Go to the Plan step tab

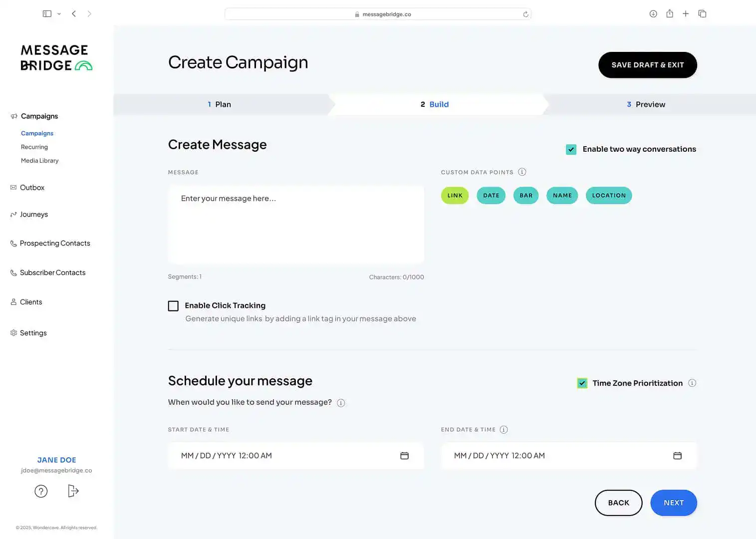[x=220, y=104]
